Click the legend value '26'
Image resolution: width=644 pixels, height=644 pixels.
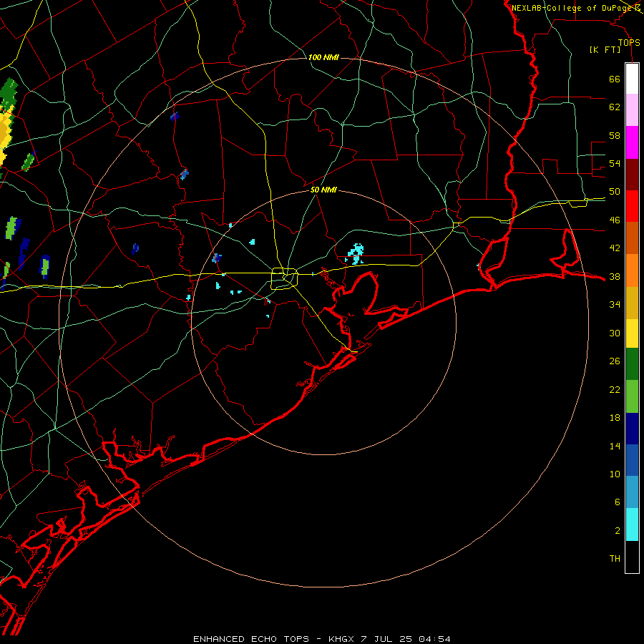pos(615,361)
